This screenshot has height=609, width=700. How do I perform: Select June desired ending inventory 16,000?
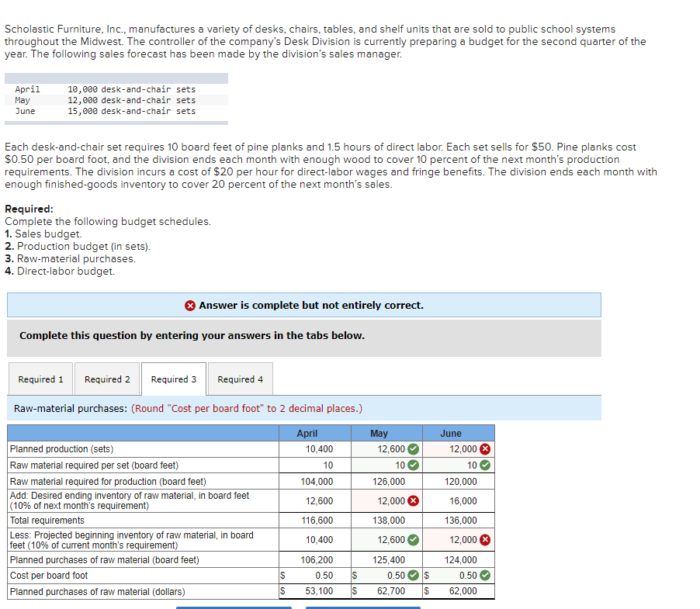coord(463,501)
